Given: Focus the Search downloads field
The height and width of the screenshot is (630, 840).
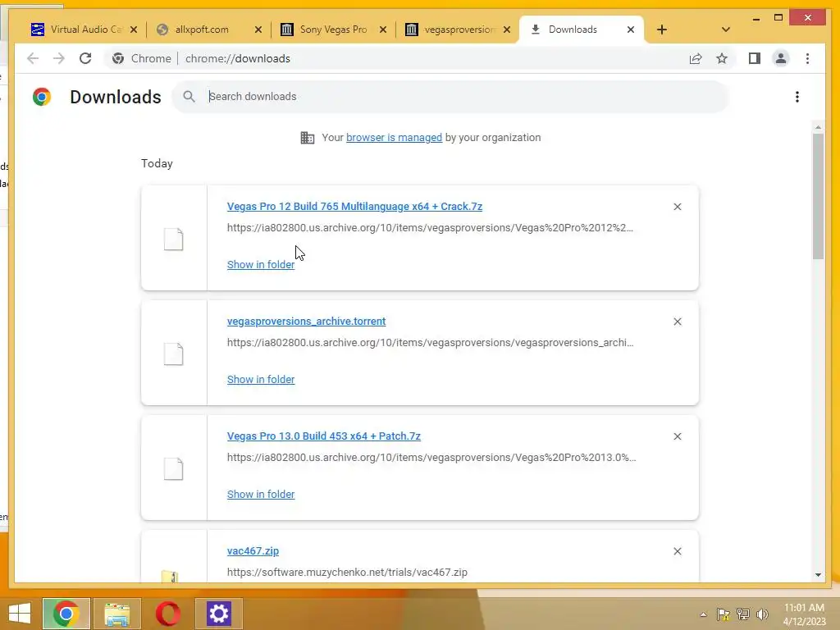Looking at the screenshot, I should pyautogui.click(x=451, y=97).
